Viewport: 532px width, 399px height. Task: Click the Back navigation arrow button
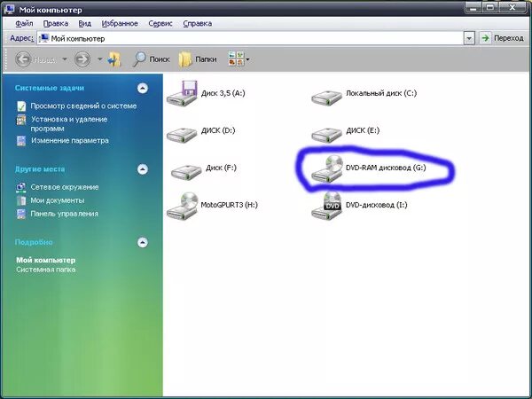click(23, 59)
